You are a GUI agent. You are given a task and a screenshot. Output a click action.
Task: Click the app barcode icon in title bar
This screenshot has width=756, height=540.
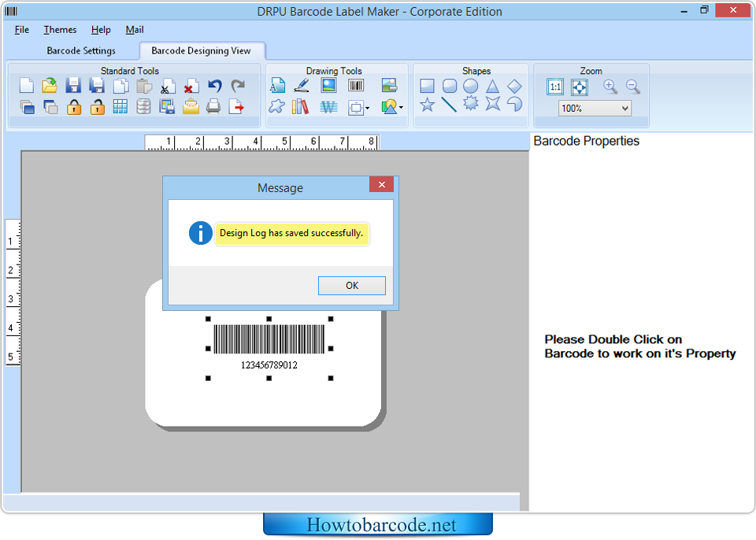[x=11, y=10]
